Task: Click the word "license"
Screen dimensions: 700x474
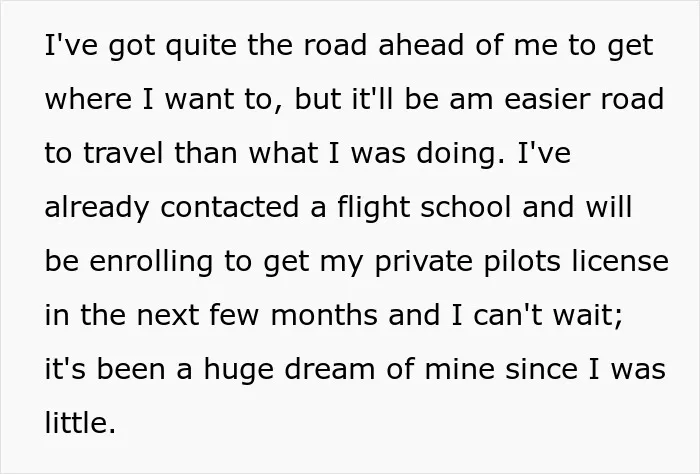Action: click(620, 261)
